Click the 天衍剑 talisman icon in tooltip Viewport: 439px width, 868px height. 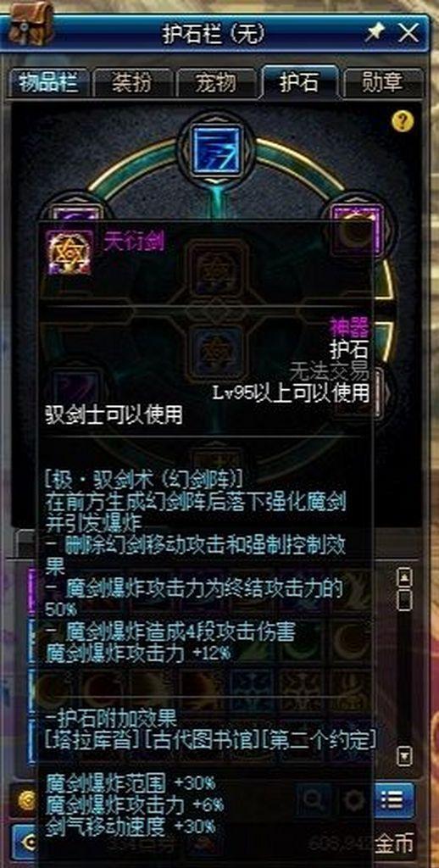point(69,253)
